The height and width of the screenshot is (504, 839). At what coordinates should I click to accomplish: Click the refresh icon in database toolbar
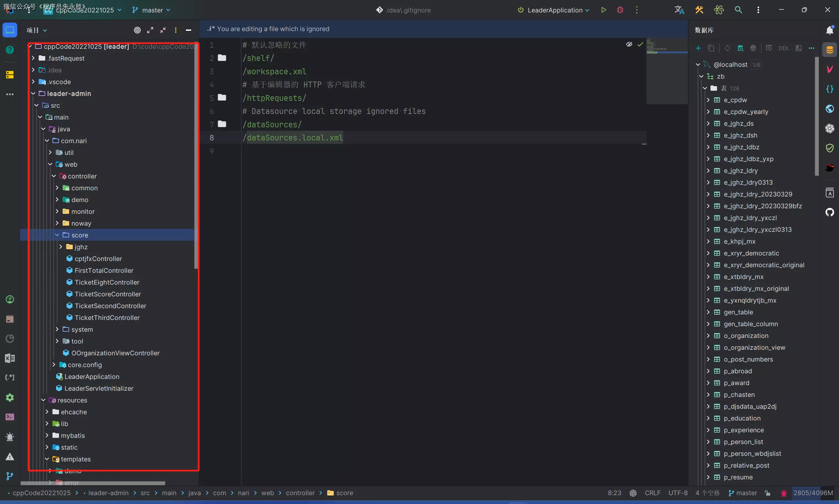[x=727, y=48]
